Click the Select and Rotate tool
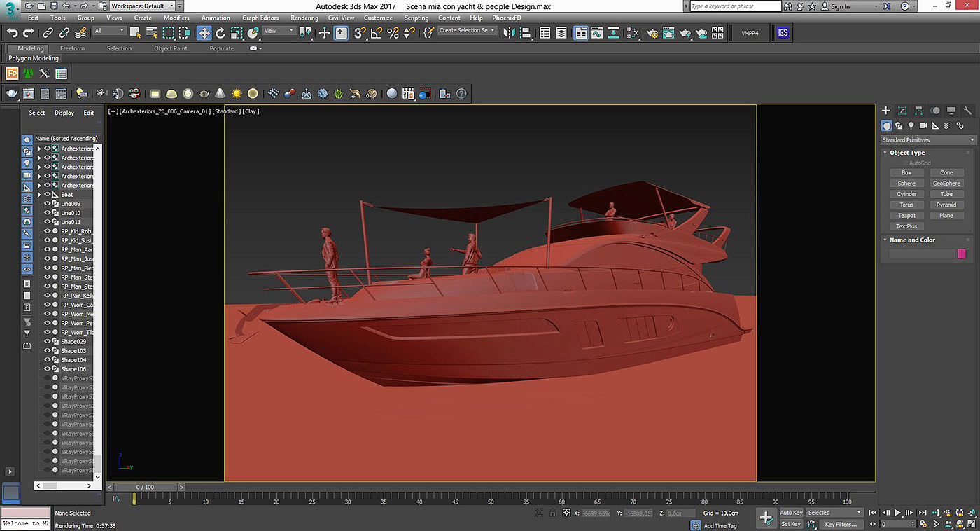 tap(220, 33)
